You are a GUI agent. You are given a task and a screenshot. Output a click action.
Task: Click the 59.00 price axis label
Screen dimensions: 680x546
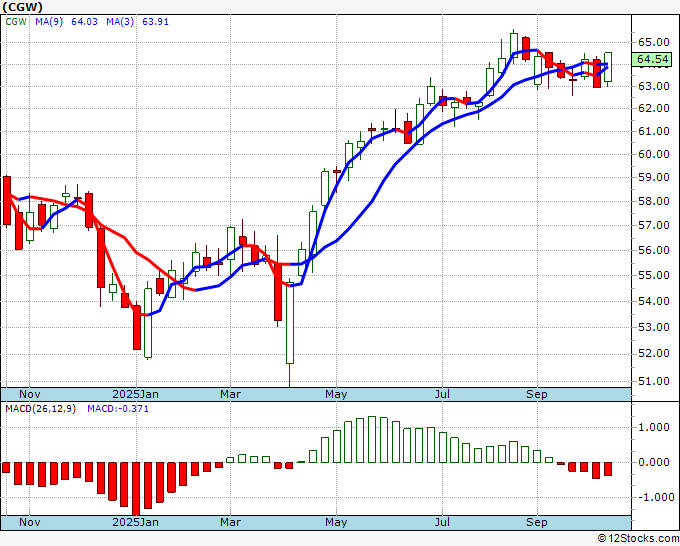point(653,177)
